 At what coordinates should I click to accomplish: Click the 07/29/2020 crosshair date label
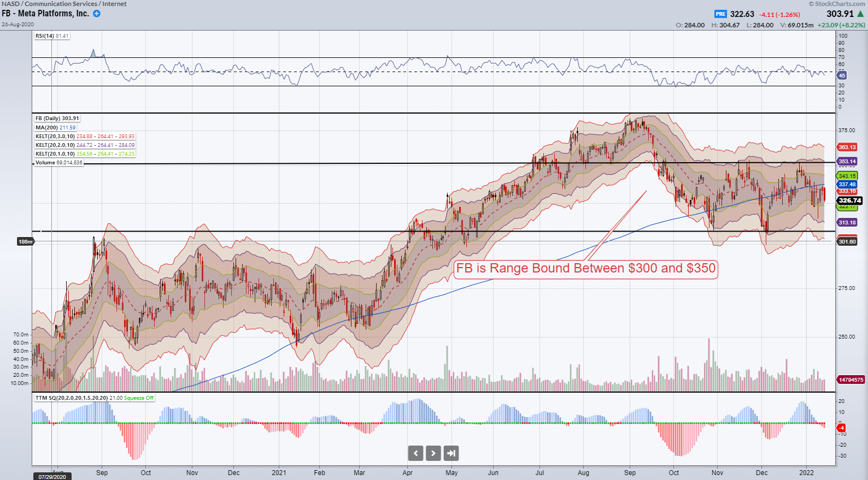(52, 477)
